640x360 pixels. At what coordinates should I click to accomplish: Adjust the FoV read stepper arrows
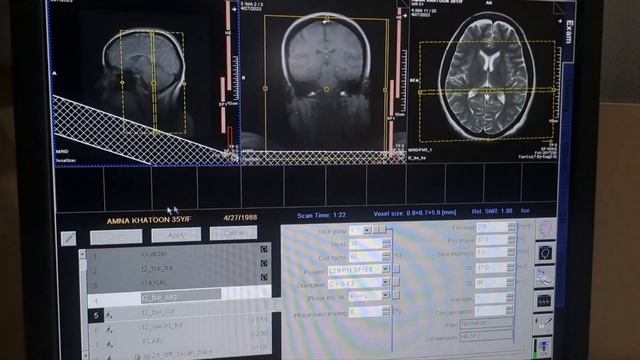click(x=511, y=227)
